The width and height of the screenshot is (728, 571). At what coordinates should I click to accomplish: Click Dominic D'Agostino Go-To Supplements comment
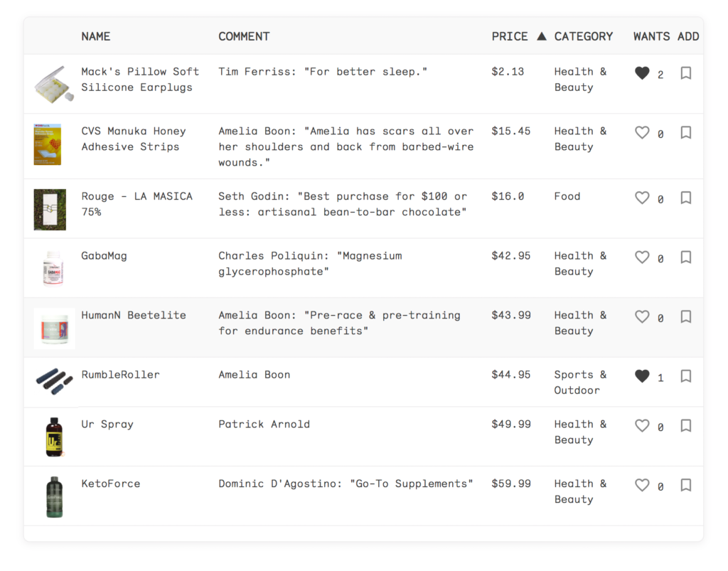[346, 484]
